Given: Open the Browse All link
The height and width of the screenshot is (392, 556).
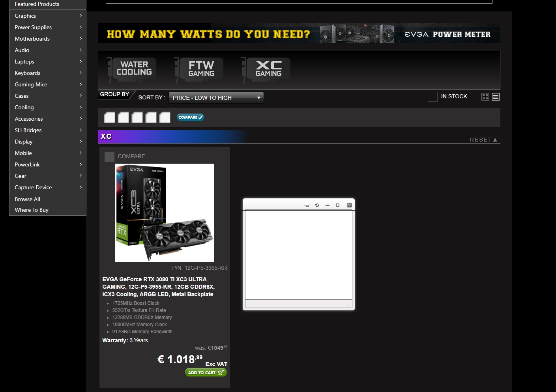Looking at the screenshot, I should click(x=27, y=199).
